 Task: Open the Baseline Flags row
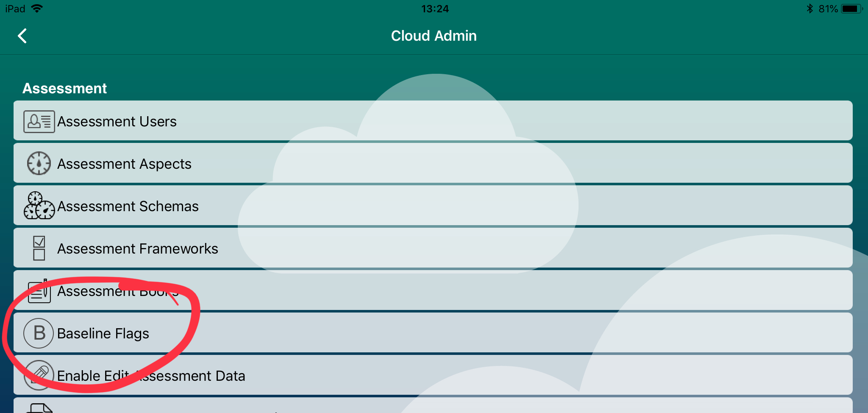click(x=433, y=332)
